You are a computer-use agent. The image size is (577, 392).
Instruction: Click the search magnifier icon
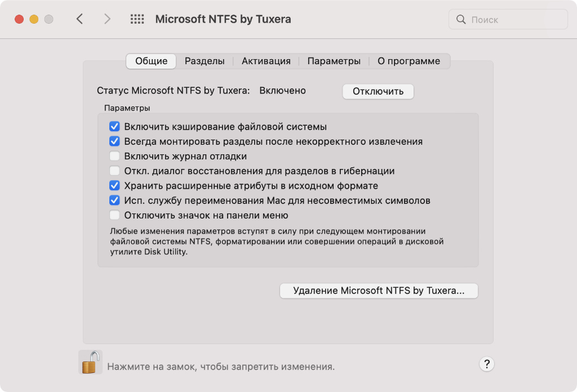tap(461, 20)
